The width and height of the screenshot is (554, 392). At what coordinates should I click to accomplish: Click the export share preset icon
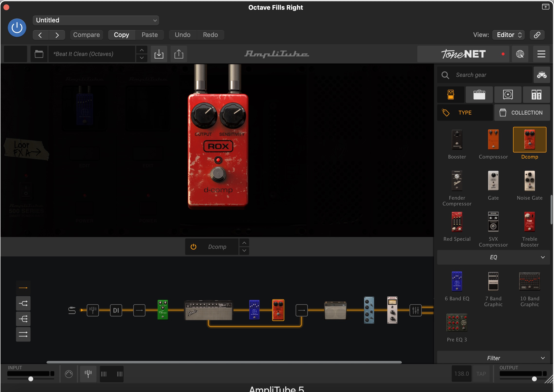pyautogui.click(x=179, y=54)
